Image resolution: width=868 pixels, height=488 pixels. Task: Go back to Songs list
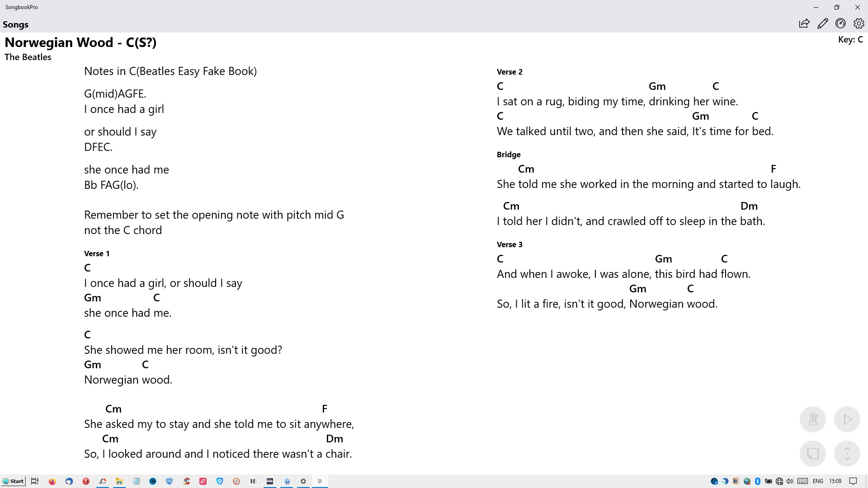pyautogui.click(x=16, y=24)
